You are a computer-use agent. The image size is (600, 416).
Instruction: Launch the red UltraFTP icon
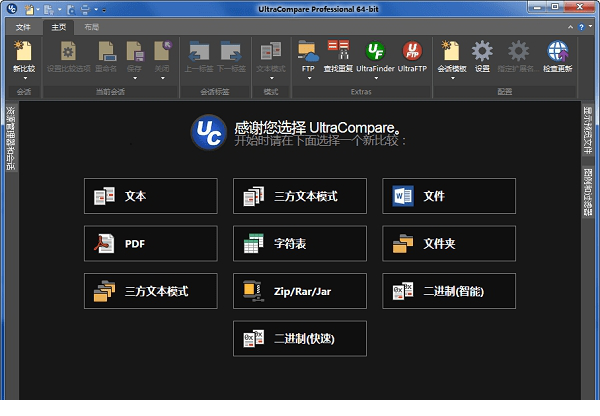pyautogui.click(x=412, y=51)
